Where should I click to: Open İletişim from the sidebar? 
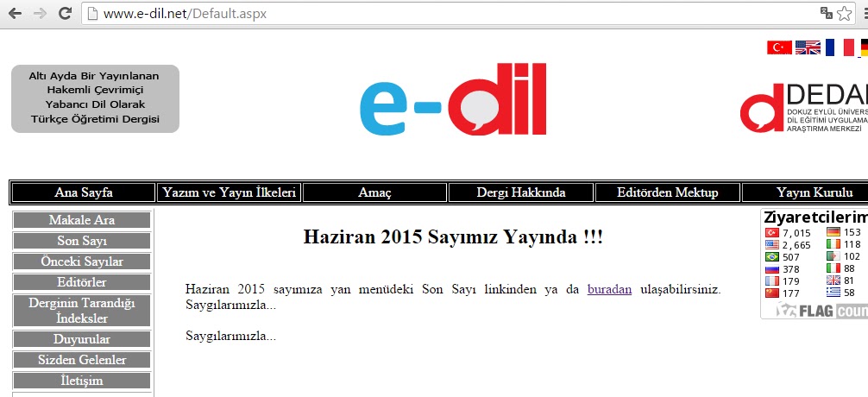tap(82, 381)
